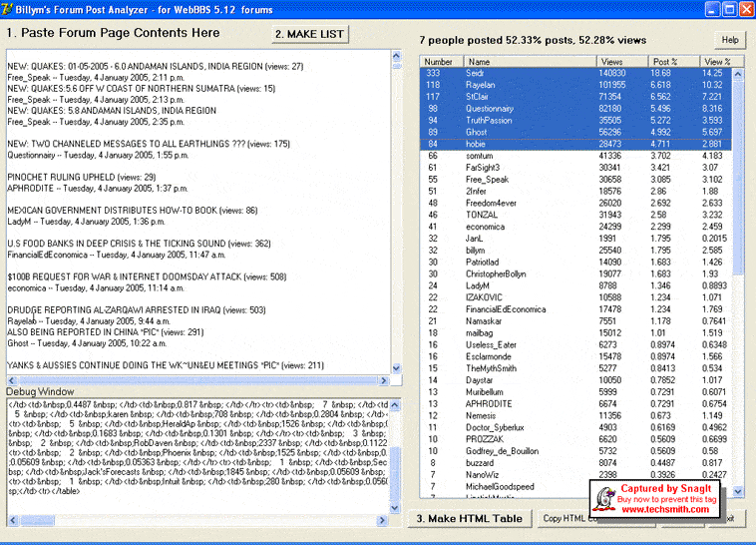The image size is (756, 545).
Task: Click the results list scroll up arrow
Action: [x=738, y=74]
